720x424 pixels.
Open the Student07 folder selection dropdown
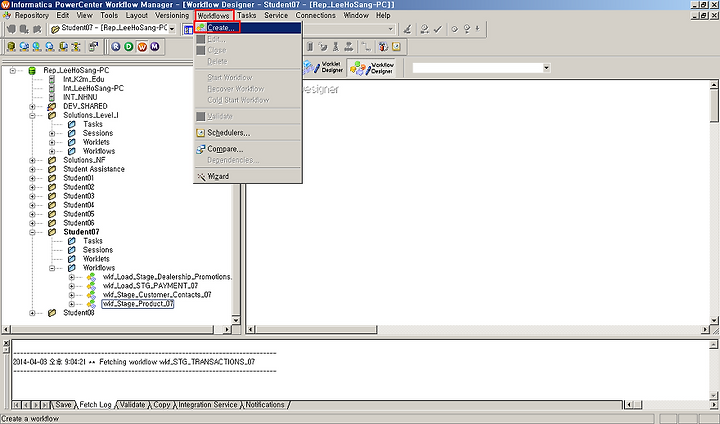[172, 29]
